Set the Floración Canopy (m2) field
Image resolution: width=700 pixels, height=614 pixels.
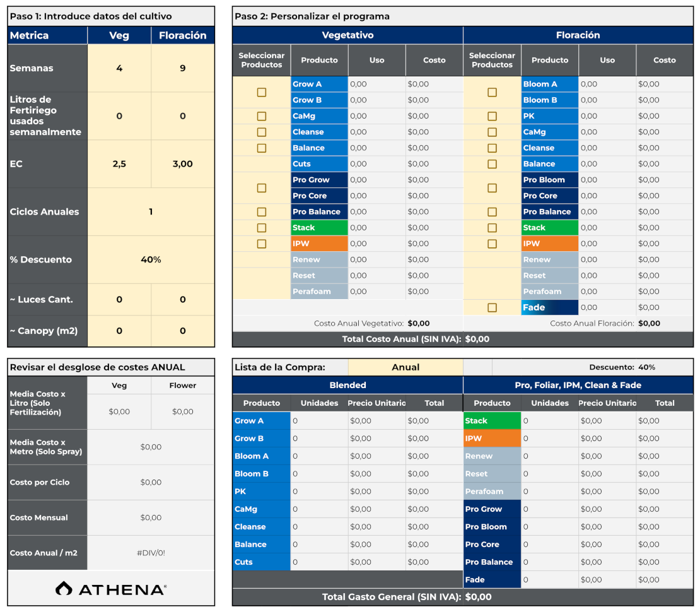(183, 331)
